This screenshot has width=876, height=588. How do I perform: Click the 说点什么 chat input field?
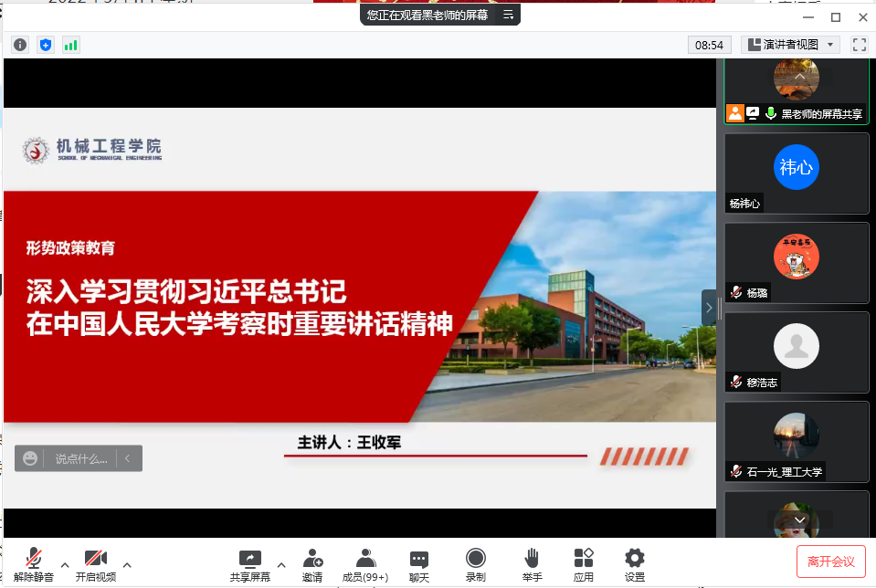(80, 458)
